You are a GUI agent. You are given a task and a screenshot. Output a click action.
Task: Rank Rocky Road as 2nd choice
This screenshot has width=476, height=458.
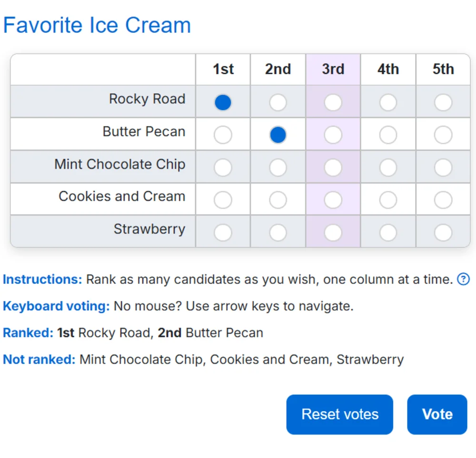(x=278, y=102)
